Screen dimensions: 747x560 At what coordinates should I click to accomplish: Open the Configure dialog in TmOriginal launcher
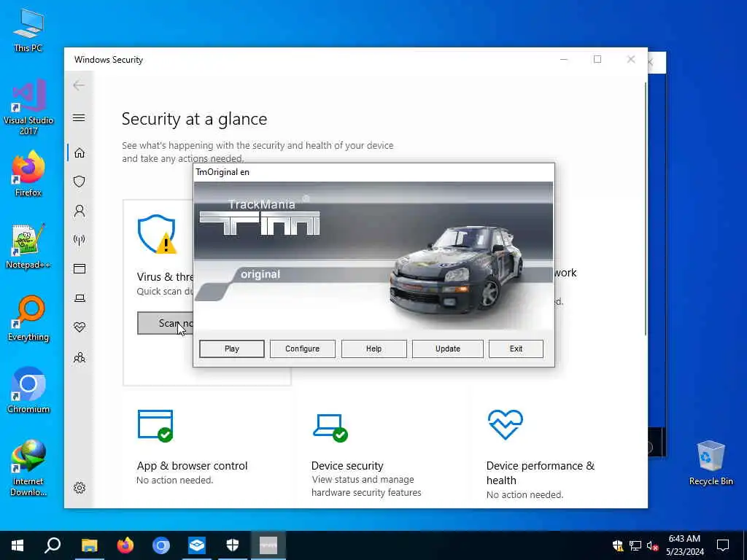[x=303, y=349]
